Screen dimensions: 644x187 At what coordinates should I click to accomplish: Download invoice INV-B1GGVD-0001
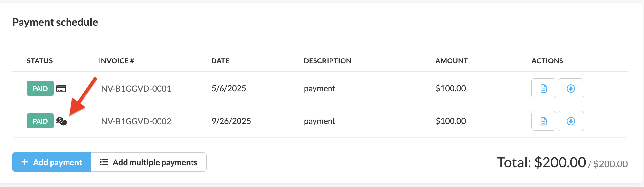(570, 88)
